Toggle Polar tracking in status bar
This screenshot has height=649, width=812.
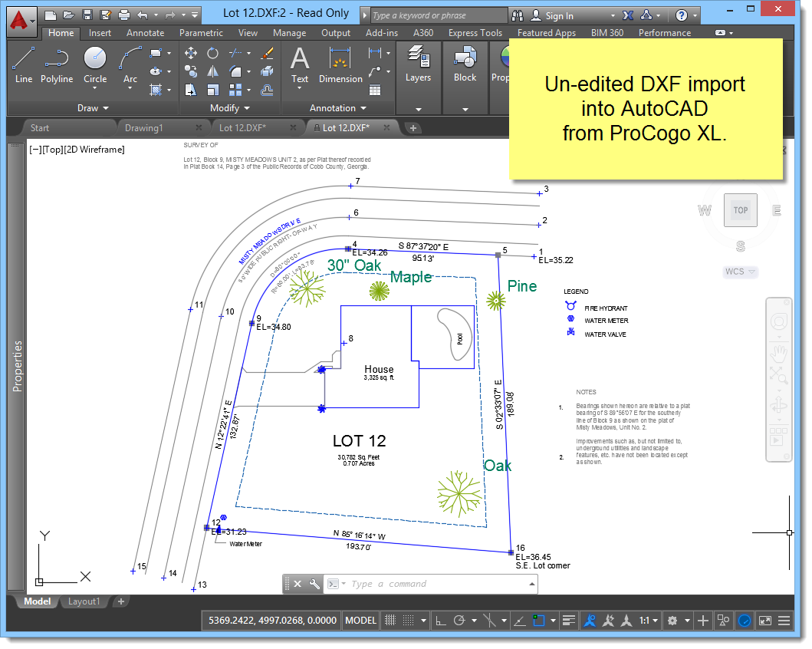point(459,621)
